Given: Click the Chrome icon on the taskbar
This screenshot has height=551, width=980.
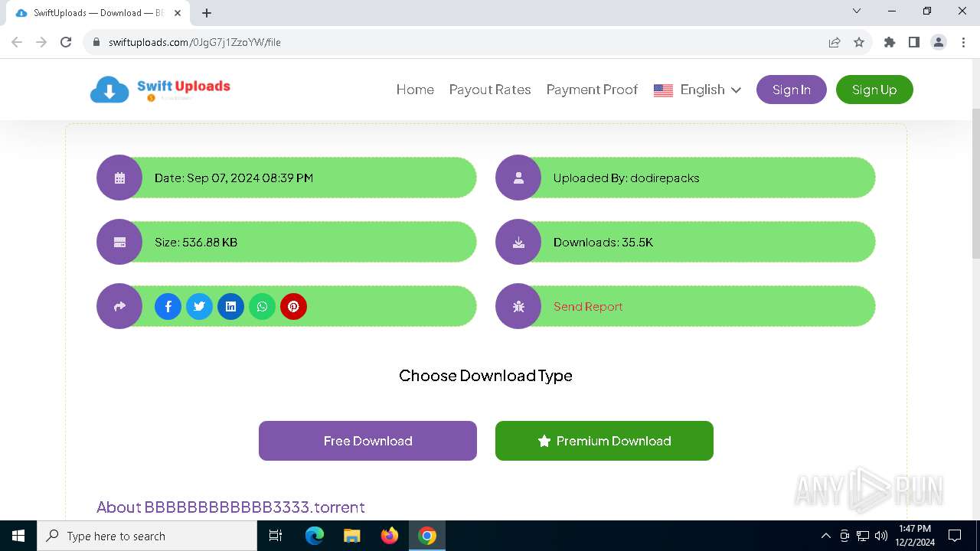Looking at the screenshot, I should [427, 536].
